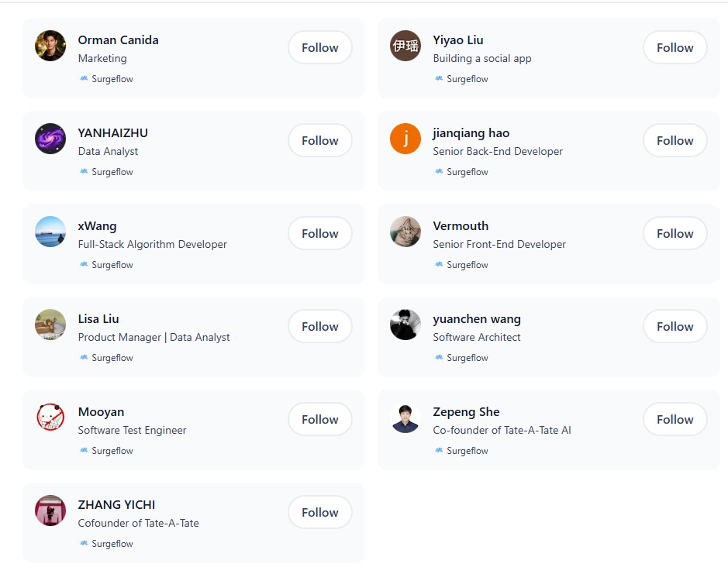Follow YANHAIZHU
The height and width of the screenshot is (574, 728).
point(320,140)
